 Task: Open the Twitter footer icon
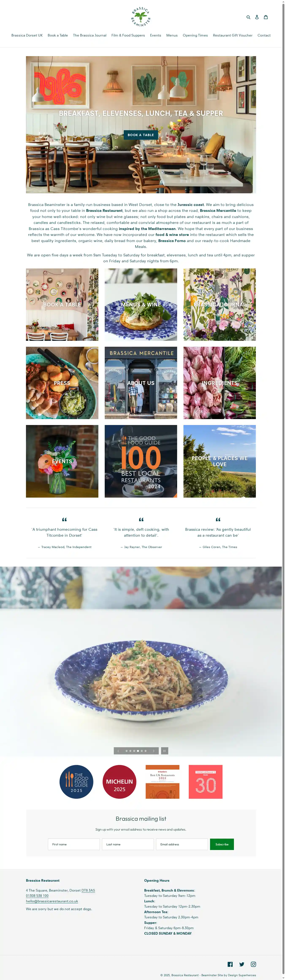tap(242, 964)
